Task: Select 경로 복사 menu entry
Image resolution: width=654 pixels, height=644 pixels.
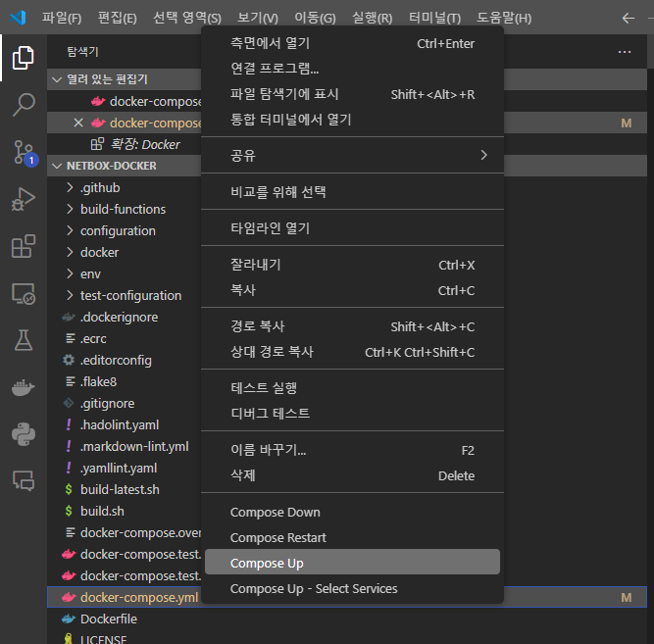Action: tap(352, 326)
